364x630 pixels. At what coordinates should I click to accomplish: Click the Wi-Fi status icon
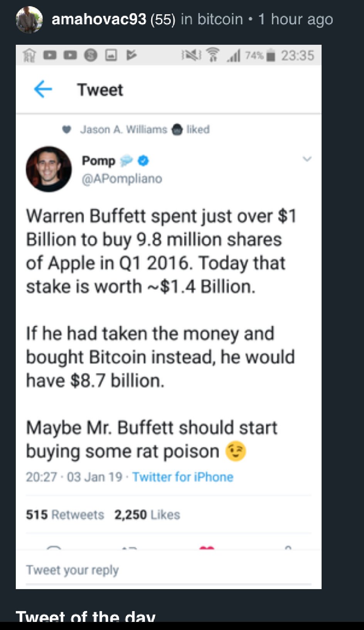[212, 56]
